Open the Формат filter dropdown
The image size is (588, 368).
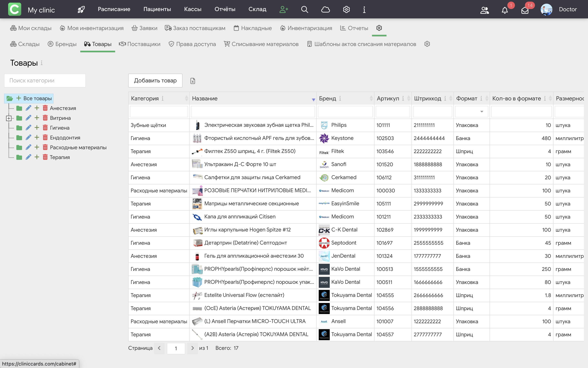point(471,112)
